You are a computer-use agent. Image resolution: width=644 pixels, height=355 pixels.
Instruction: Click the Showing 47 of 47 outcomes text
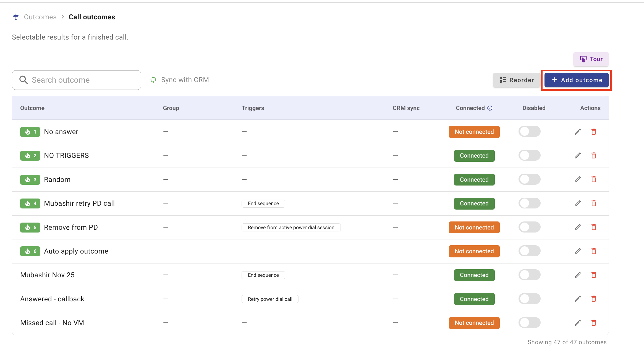[x=567, y=342]
